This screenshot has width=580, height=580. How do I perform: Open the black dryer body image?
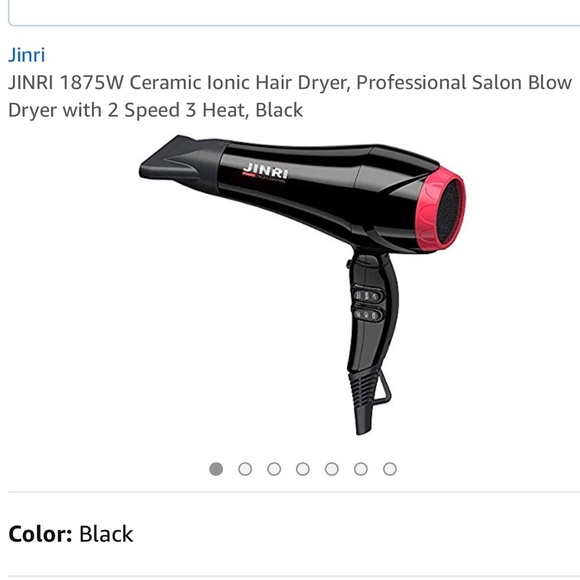coord(302,285)
